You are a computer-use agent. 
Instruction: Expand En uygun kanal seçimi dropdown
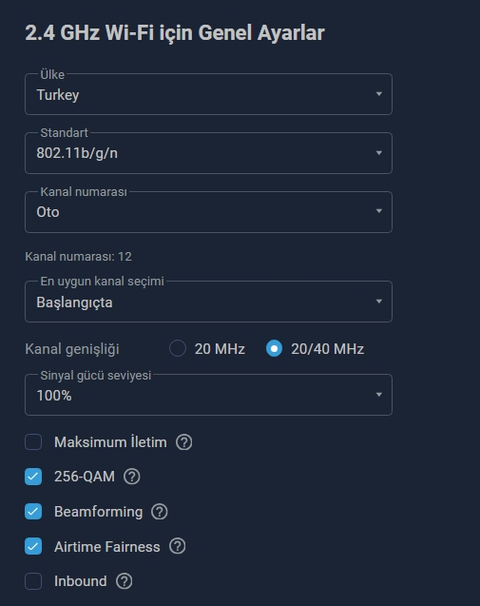(x=209, y=301)
